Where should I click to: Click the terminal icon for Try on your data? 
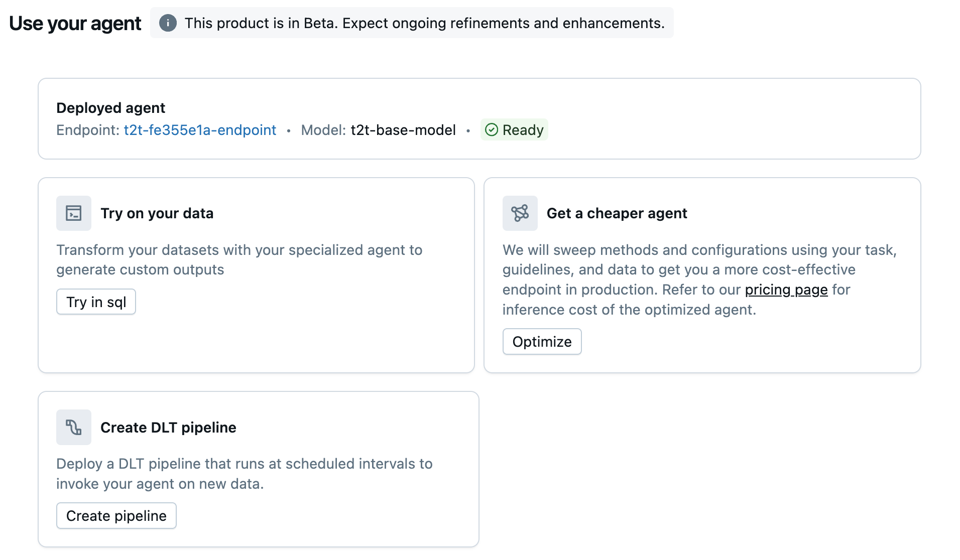[x=74, y=213]
